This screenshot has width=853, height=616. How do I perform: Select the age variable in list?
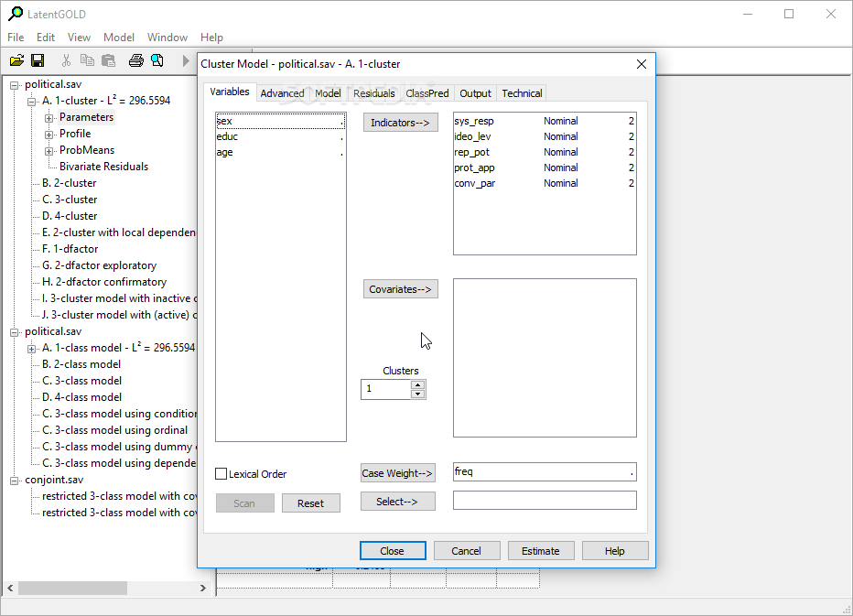coord(280,152)
